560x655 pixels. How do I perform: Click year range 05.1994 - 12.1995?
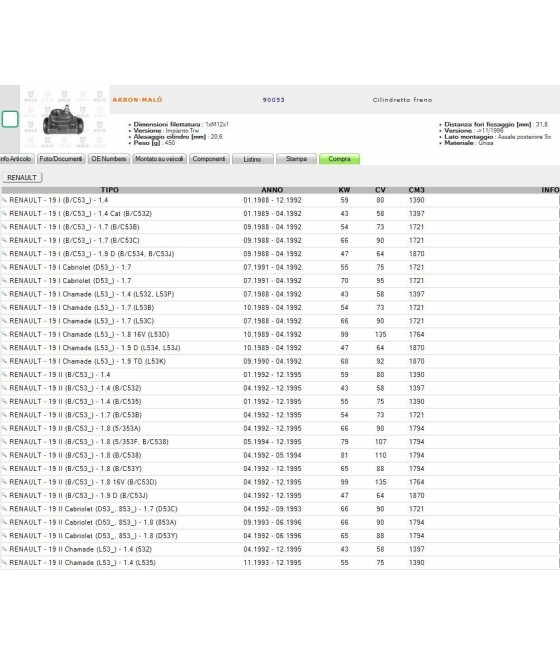pos(272,442)
